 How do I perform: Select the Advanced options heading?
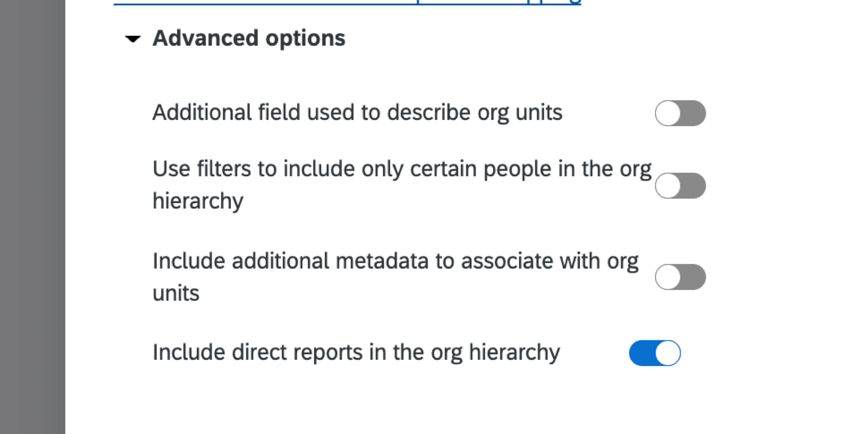249,38
